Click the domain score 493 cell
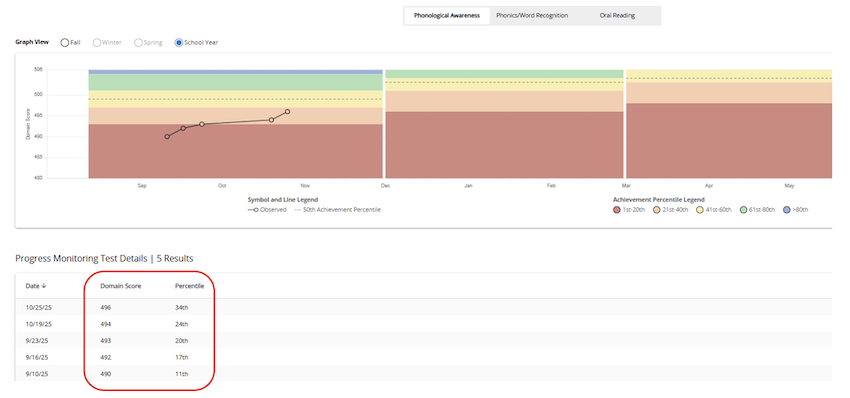Screen dimensions: 850x398 pos(106,341)
